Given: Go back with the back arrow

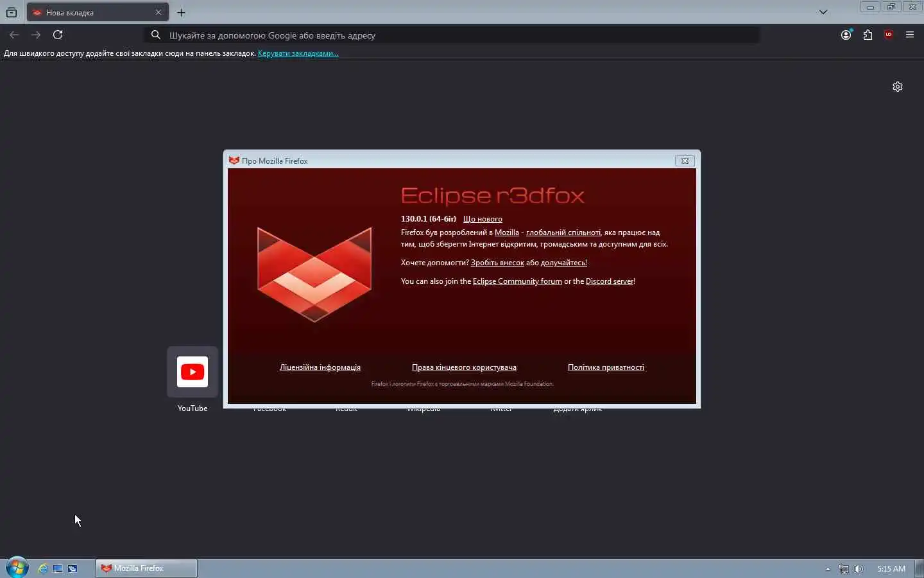Looking at the screenshot, I should pos(14,35).
